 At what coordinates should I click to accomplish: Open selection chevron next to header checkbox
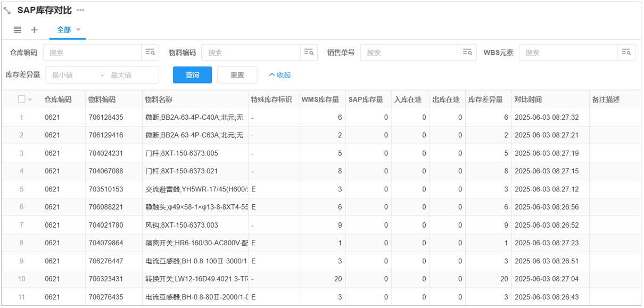click(30, 99)
